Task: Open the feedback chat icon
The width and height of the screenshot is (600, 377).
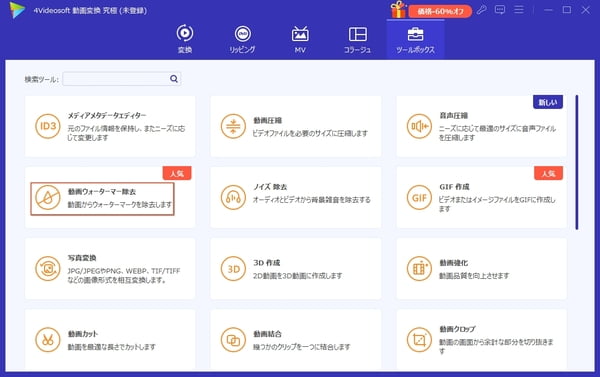Action: [x=500, y=10]
